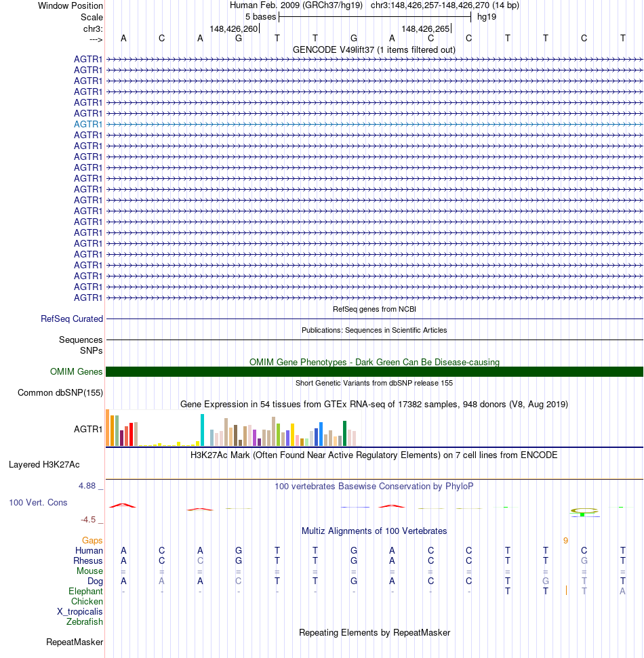The image size is (644, 658).
Task: Click the AGTR1 label beside the GTEx chart
Action: click(88, 430)
